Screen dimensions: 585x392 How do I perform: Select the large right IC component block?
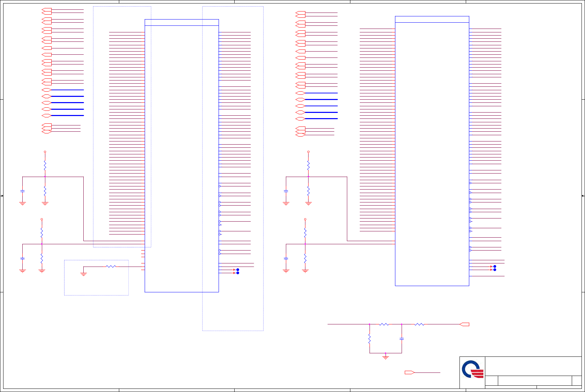(432, 151)
